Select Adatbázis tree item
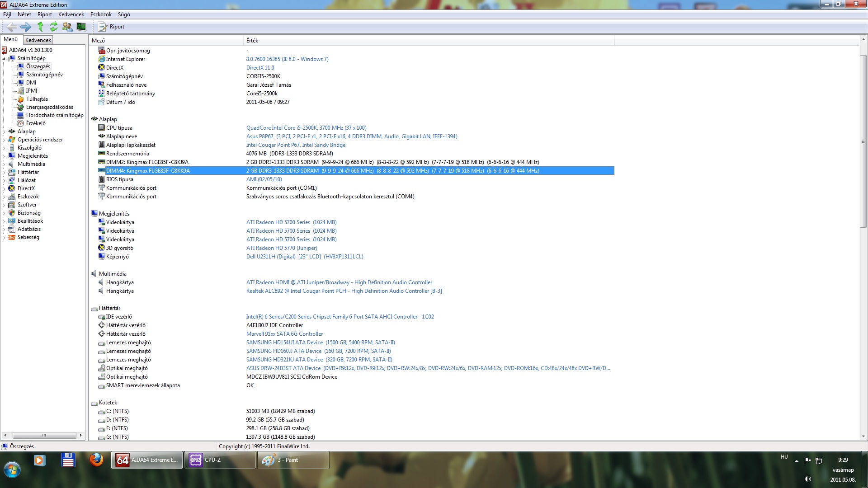 pos(29,229)
